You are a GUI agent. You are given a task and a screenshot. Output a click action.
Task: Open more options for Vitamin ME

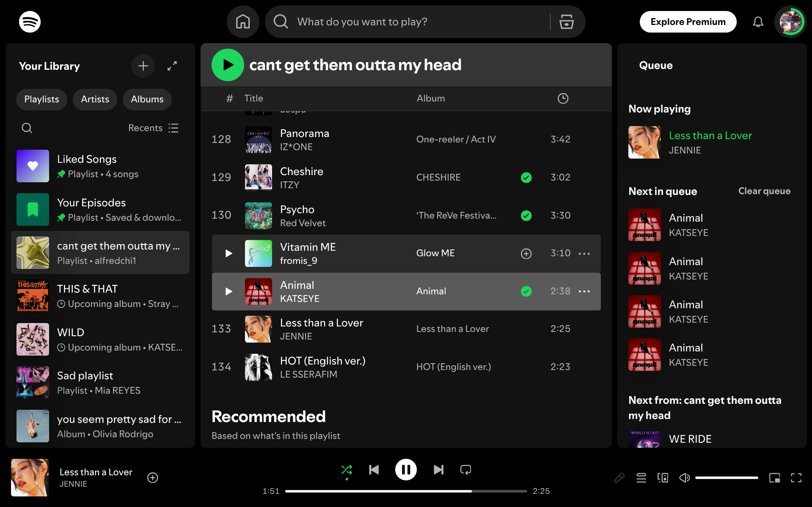pos(584,253)
